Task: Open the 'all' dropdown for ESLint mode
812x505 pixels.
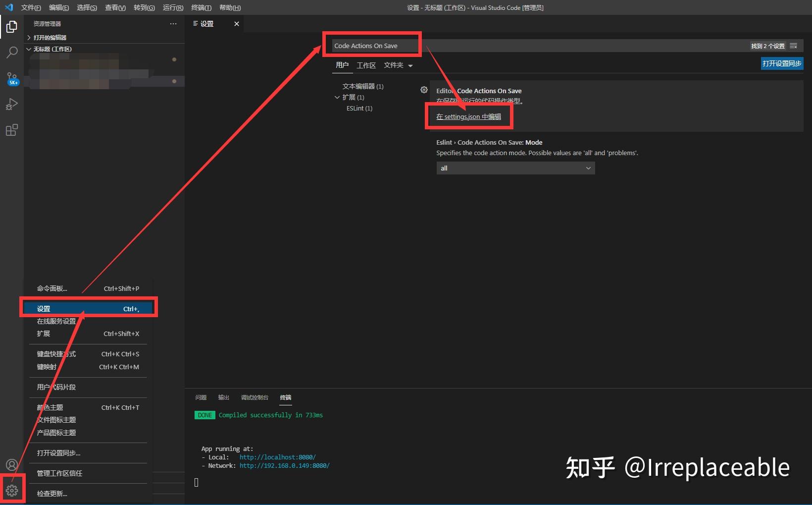Action: click(x=515, y=168)
